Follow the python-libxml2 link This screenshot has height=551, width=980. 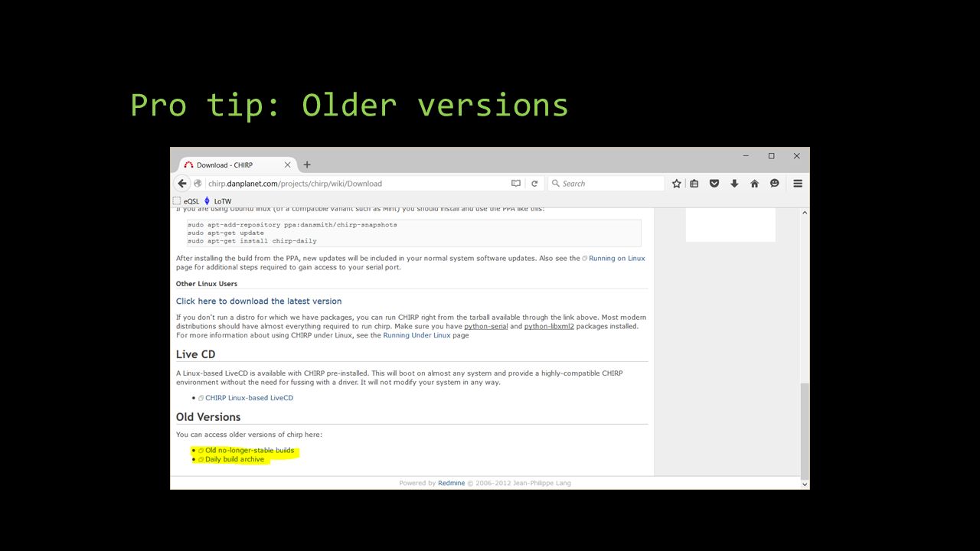549,326
